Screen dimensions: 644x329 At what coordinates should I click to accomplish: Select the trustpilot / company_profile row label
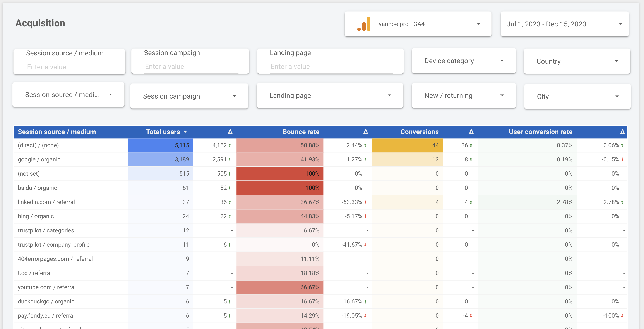53,245
